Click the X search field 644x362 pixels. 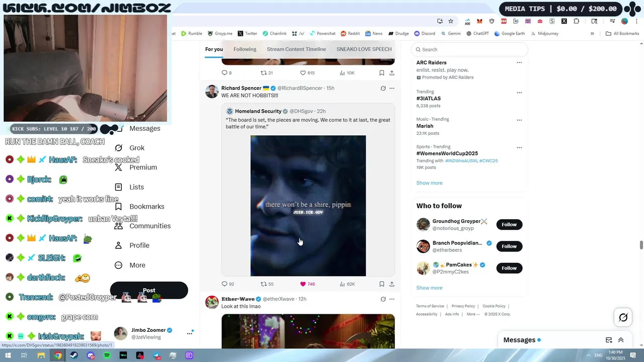coord(469,49)
